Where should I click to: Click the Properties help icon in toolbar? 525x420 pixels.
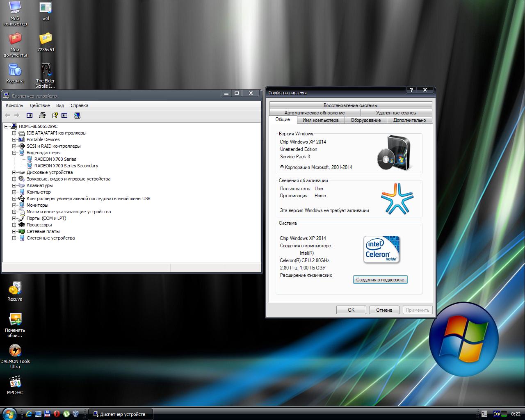point(55,116)
